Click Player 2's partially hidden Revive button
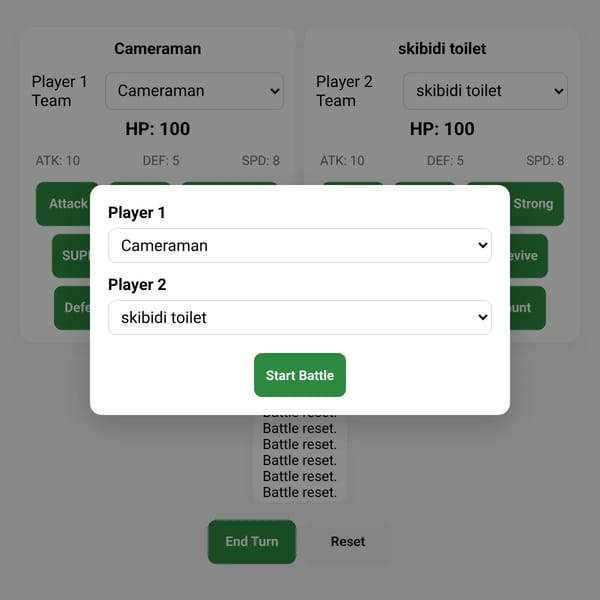 point(528,256)
